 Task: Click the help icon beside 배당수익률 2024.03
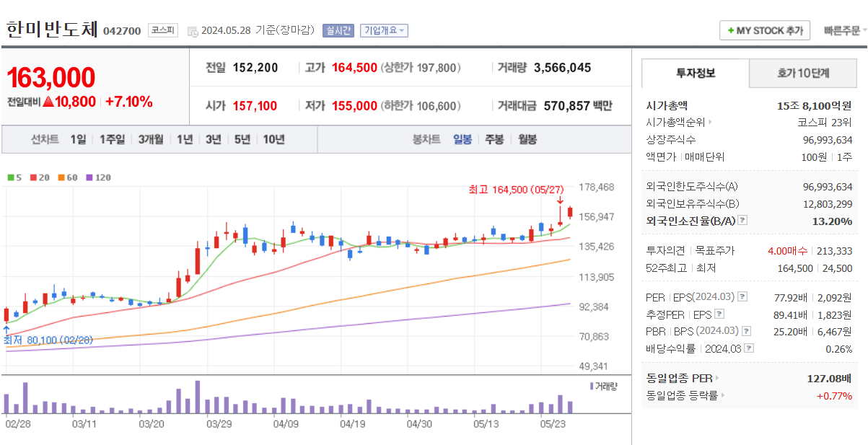[x=750, y=348]
